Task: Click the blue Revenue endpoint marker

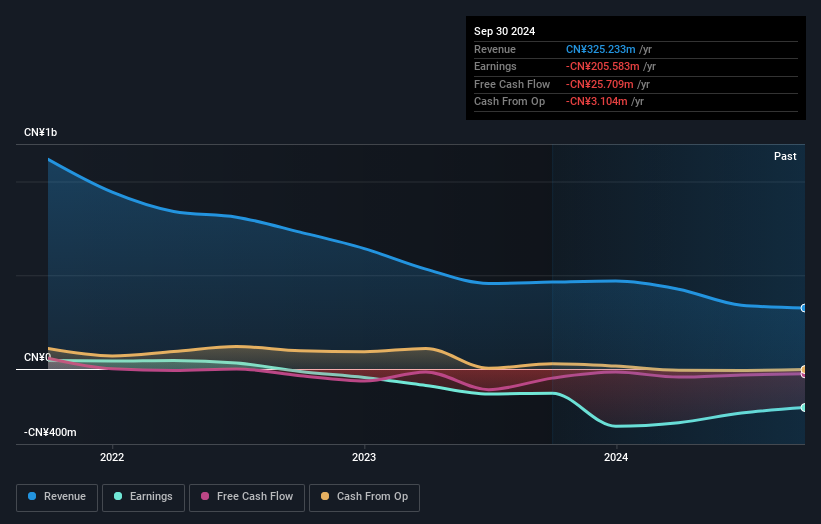Action: click(804, 308)
